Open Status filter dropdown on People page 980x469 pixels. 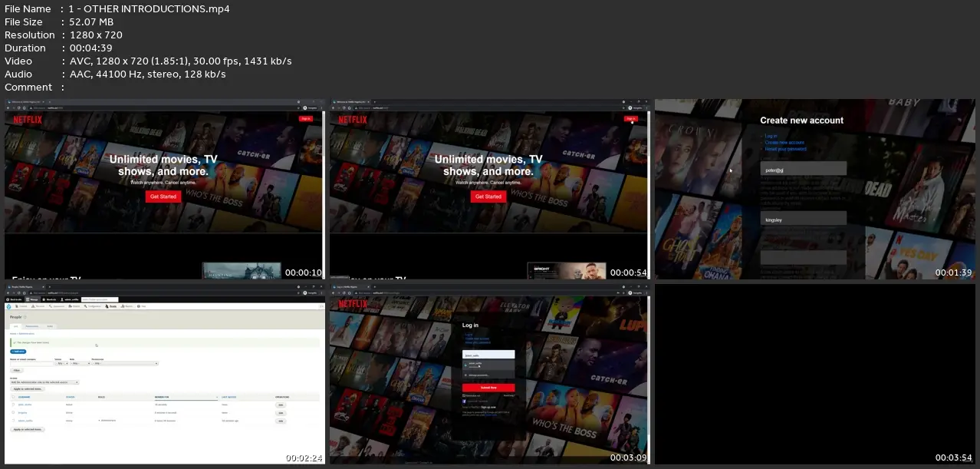pos(61,363)
